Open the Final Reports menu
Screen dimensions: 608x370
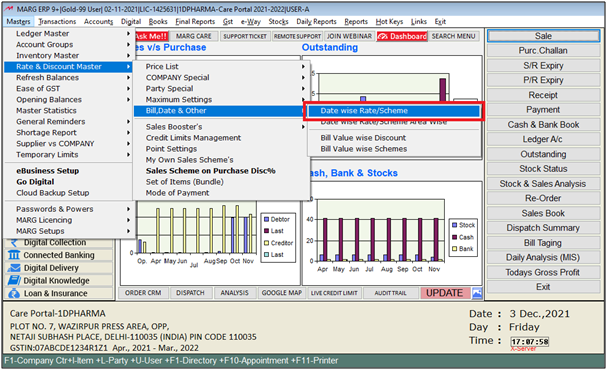tap(195, 22)
